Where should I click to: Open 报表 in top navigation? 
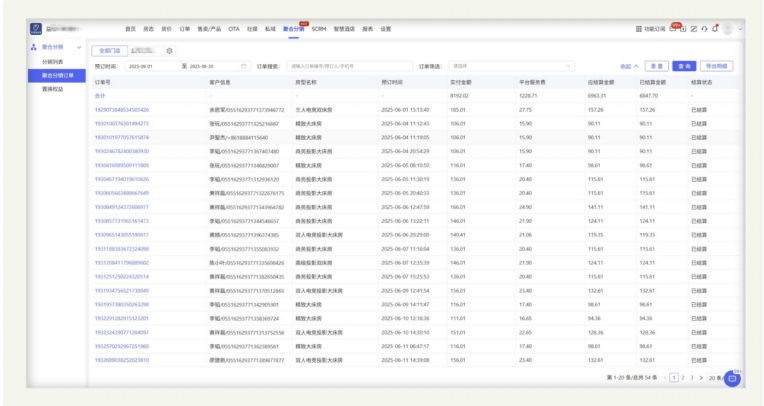click(x=368, y=29)
